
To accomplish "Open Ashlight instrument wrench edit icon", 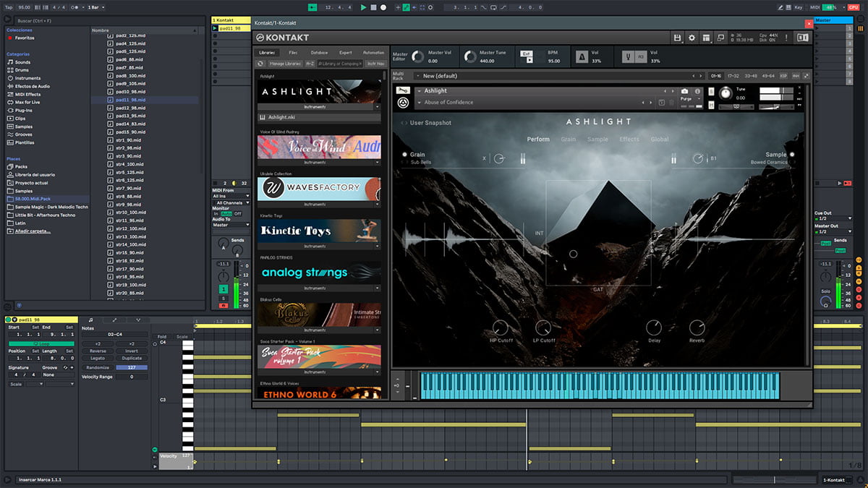I will click(403, 91).
